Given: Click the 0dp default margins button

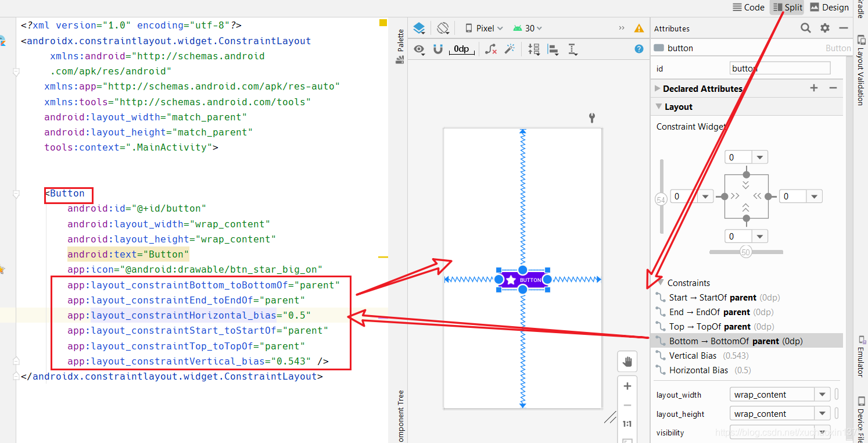Looking at the screenshot, I should point(462,49).
